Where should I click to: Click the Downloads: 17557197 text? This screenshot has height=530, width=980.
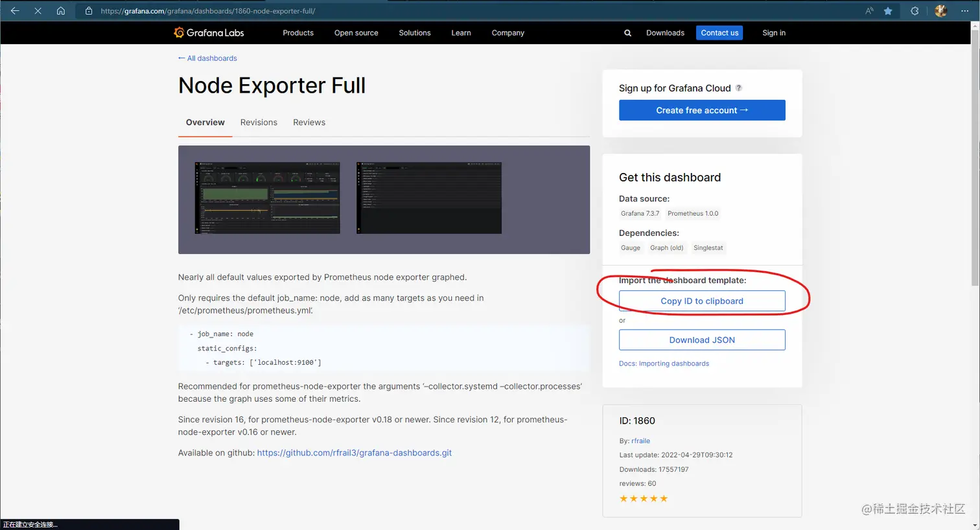pyautogui.click(x=654, y=469)
